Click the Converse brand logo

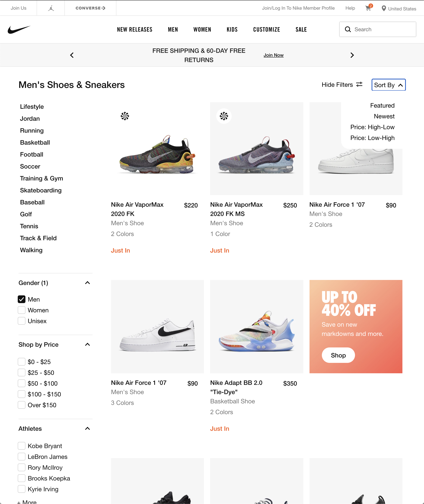(x=90, y=8)
